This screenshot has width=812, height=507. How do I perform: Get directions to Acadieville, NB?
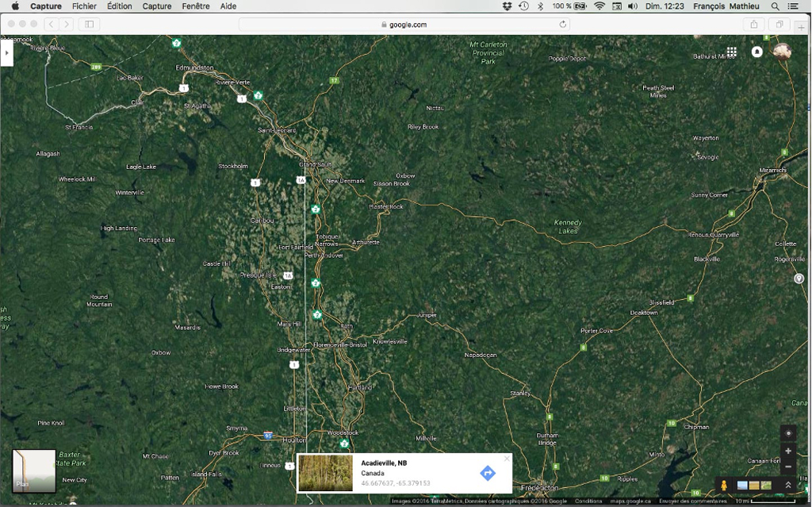click(488, 473)
